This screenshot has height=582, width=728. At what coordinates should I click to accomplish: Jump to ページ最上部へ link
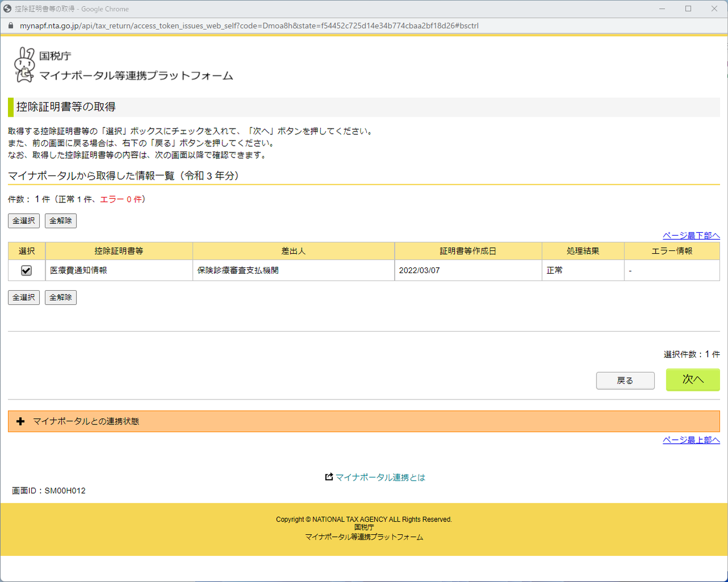coord(691,440)
